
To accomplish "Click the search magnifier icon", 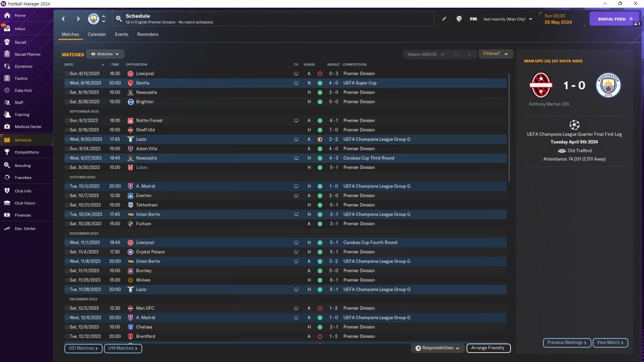I will 119,19.
